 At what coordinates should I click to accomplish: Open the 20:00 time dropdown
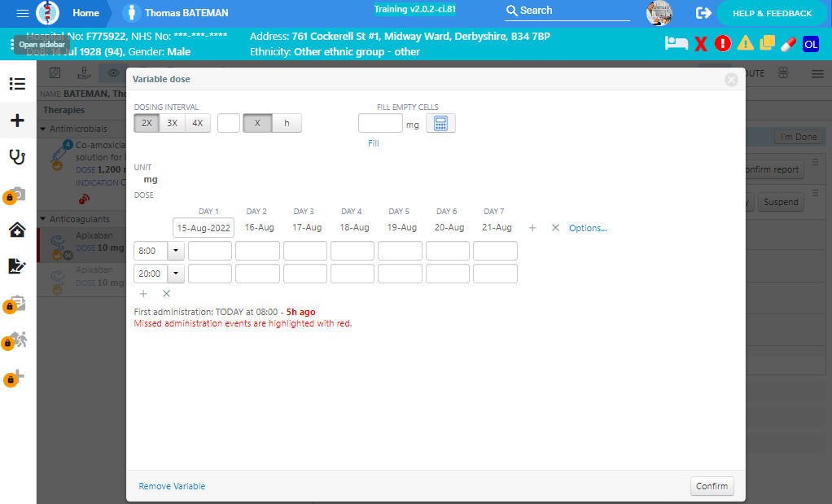click(x=176, y=274)
